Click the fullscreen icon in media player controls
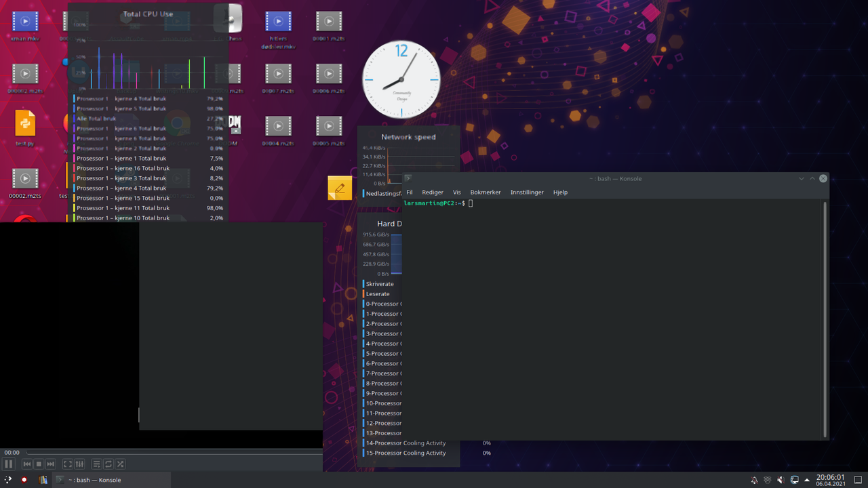Screen dimensions: 868x488 tap(67, 464)
